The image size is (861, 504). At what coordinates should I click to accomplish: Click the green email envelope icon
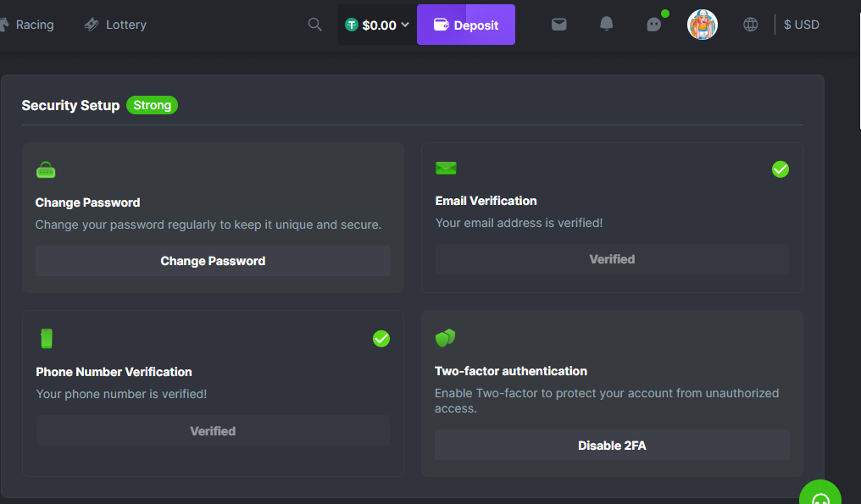[x=446, y=168]
